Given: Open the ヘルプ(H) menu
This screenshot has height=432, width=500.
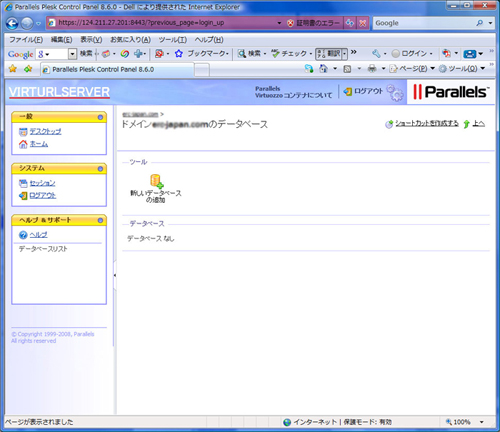Looking at the screenshot, I should coord(209,40).
